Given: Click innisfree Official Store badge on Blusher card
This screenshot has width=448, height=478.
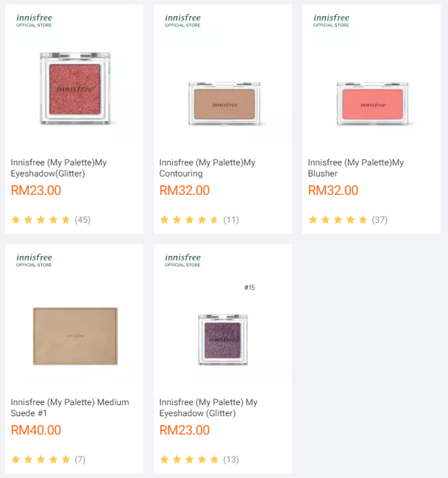Looking at the screenshot, I should coord(332,20).
